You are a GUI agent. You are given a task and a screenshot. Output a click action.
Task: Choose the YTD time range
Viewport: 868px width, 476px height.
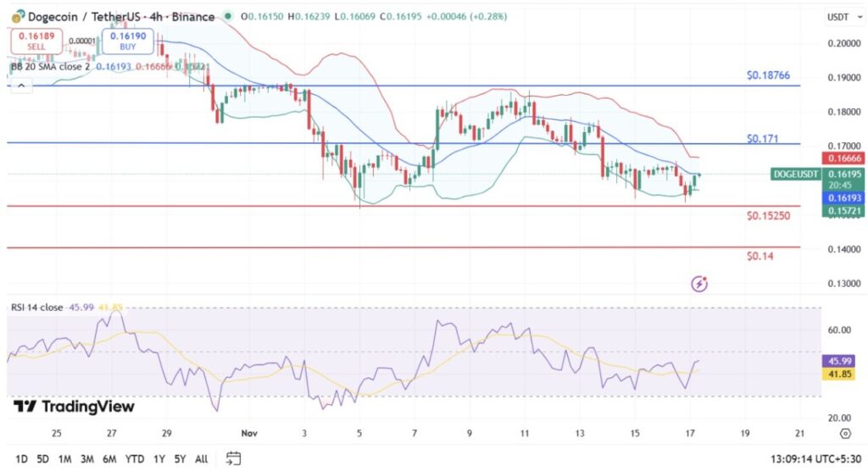pos(134,459)
